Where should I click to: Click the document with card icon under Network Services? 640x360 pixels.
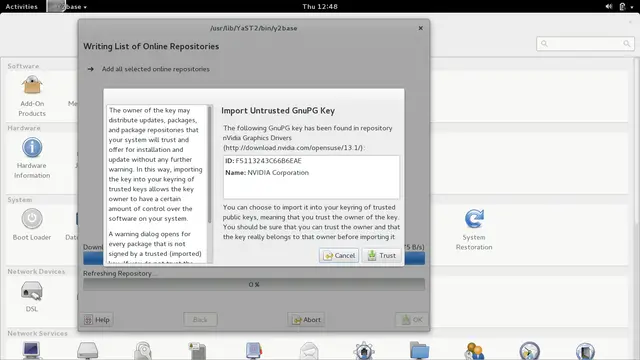click(198, 351)
